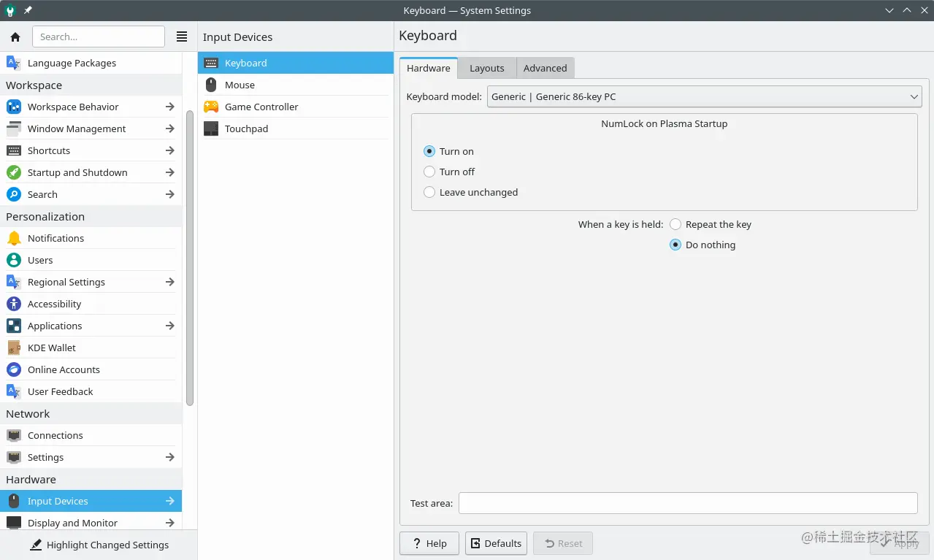934x560 pixels.
Task: Click the Online Accounts icon
Action: (x=14, y=369)
